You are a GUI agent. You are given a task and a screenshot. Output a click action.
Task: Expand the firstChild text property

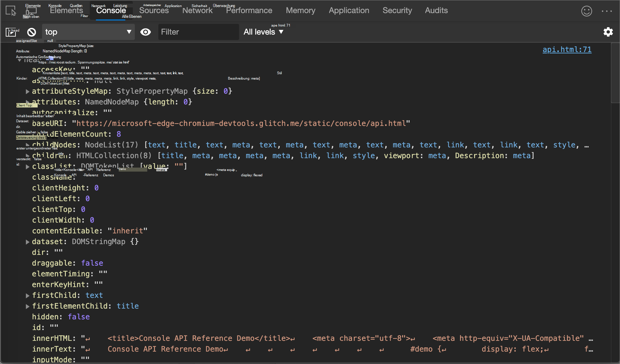pos(28,295)
